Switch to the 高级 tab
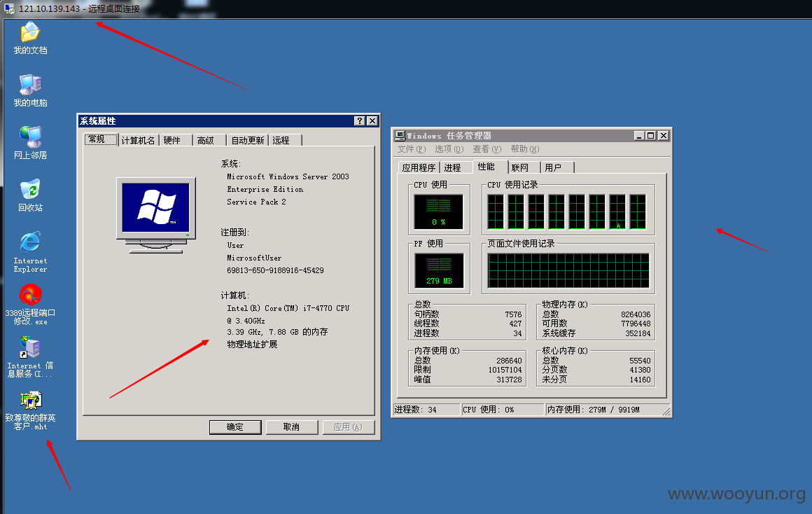 [209, 141]
